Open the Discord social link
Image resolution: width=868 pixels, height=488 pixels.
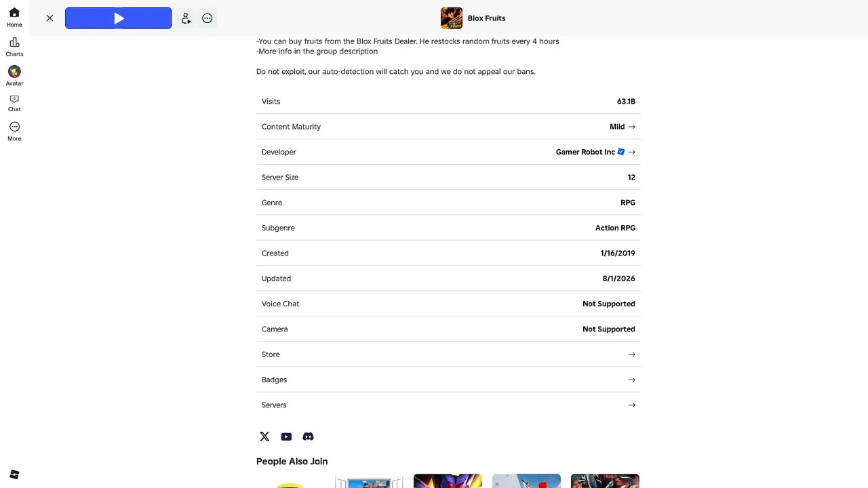308,436
